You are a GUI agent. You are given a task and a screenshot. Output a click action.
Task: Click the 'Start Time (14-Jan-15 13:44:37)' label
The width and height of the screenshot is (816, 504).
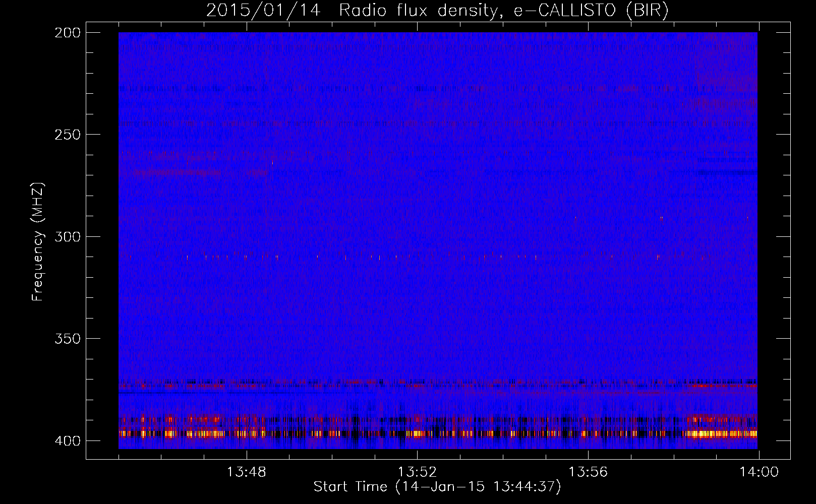pos(437,487)
